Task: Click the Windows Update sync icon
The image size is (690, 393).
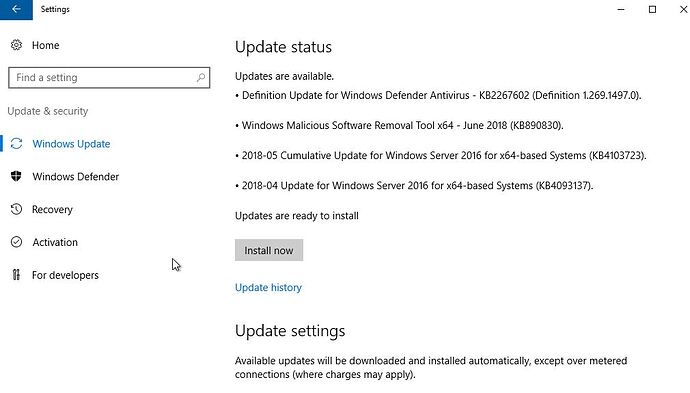Action: 16,143
